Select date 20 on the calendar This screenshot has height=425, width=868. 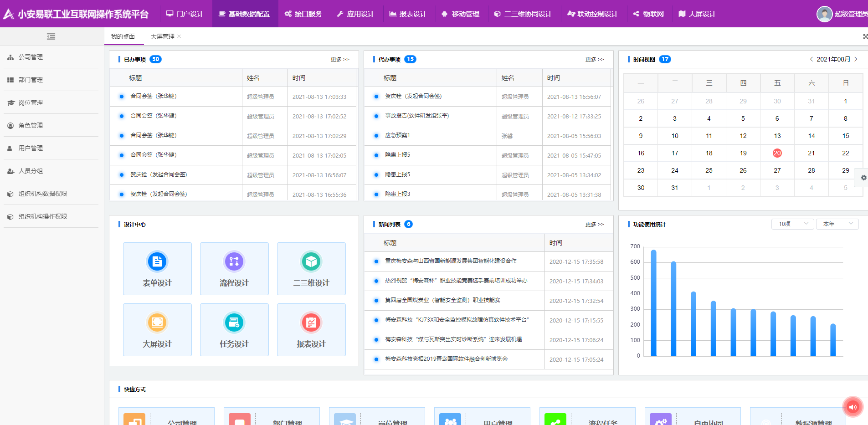pyautogui.click(x=777, y=153)
